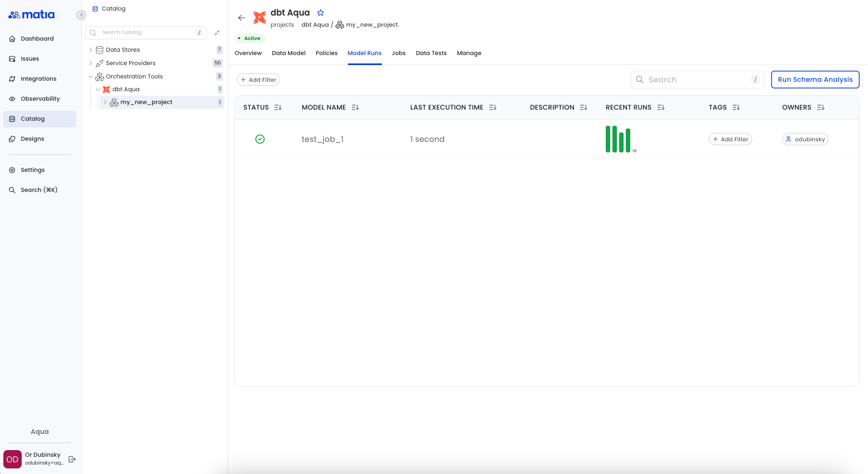Click the Active status badge
The width and height of the screenshot is (868, 474).
click(x=250, y=38)
